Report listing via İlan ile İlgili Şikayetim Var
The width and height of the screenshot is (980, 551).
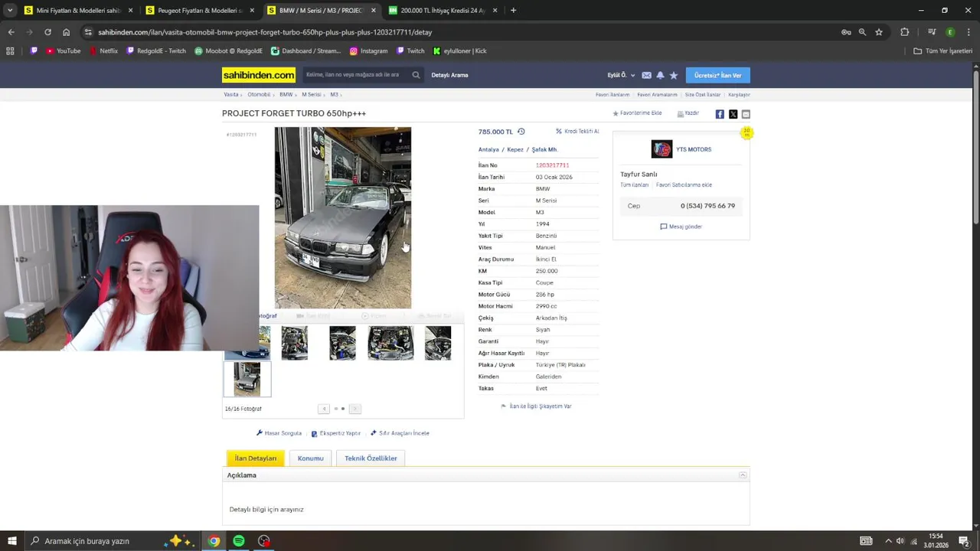tap(536, 406)
